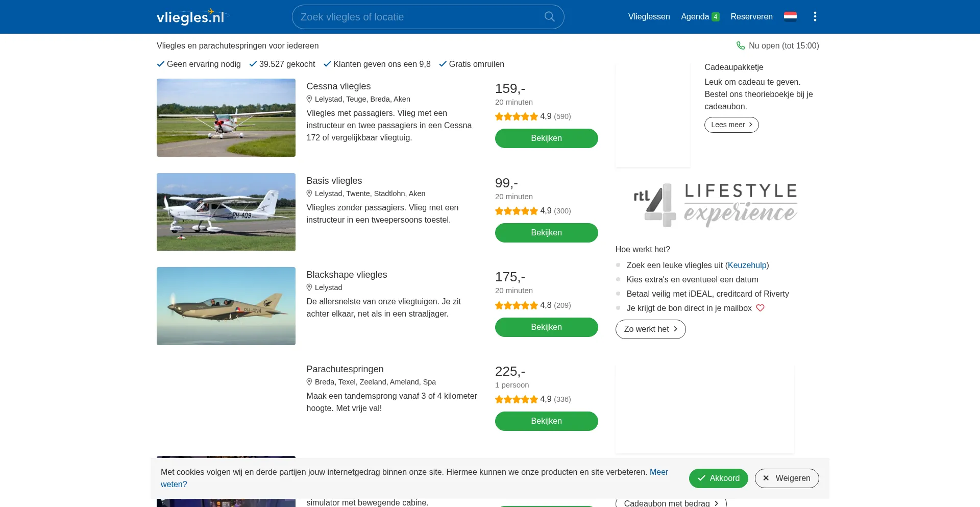Open the Vlieglessen menu item
The image size is (980, 507).
tap(649, 17)
